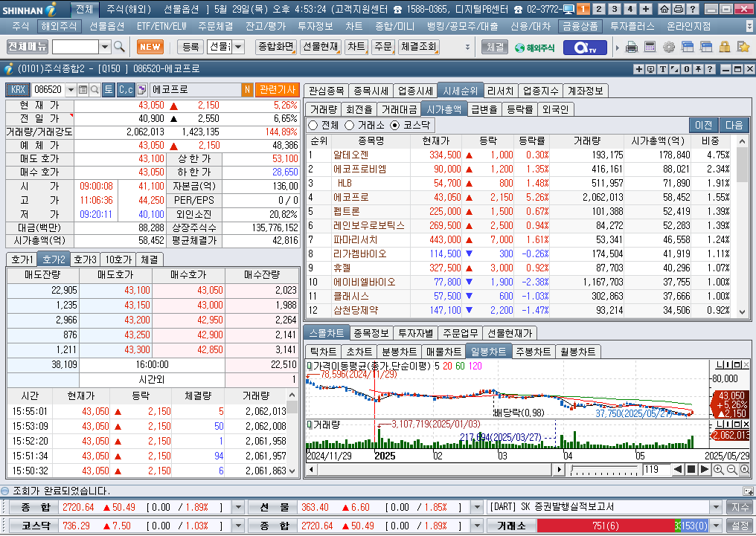Click the pin icon in window title bar
The width and height of the screenshot is (756, 536).
coord(698,69)
